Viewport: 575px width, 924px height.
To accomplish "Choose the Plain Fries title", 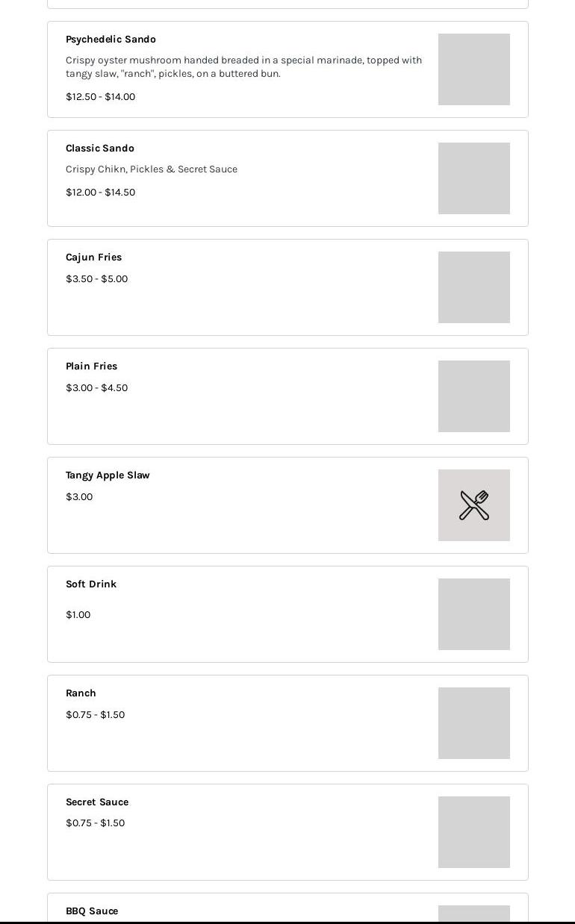I will coord(91,366).
